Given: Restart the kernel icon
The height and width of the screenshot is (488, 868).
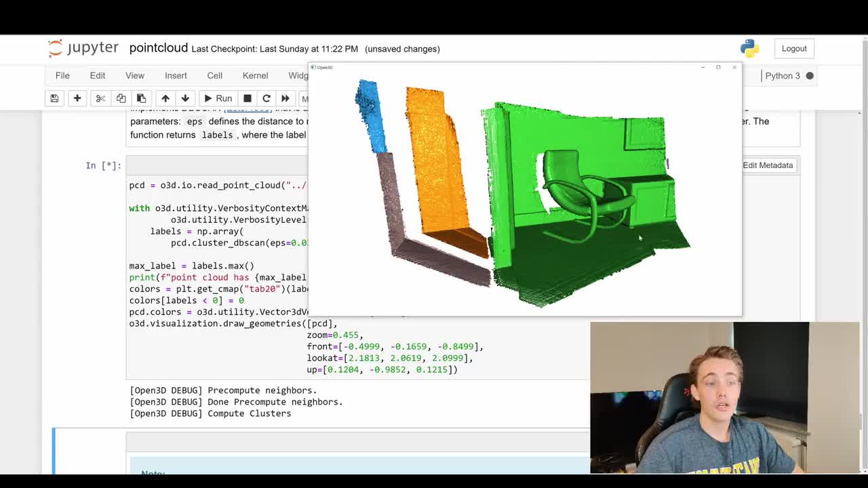Looking at the screenshot, I should click(x=267, y=98).
